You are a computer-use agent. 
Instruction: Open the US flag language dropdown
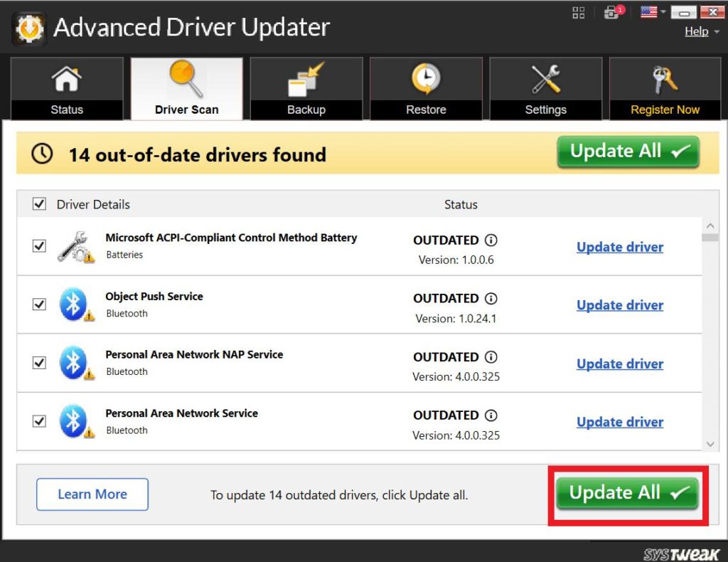[652, 12]
